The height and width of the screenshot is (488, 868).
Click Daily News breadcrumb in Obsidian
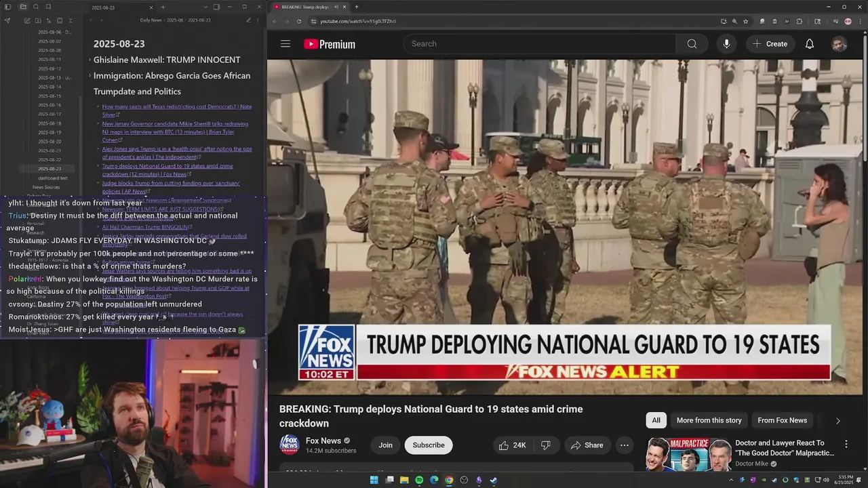point(151,20)
